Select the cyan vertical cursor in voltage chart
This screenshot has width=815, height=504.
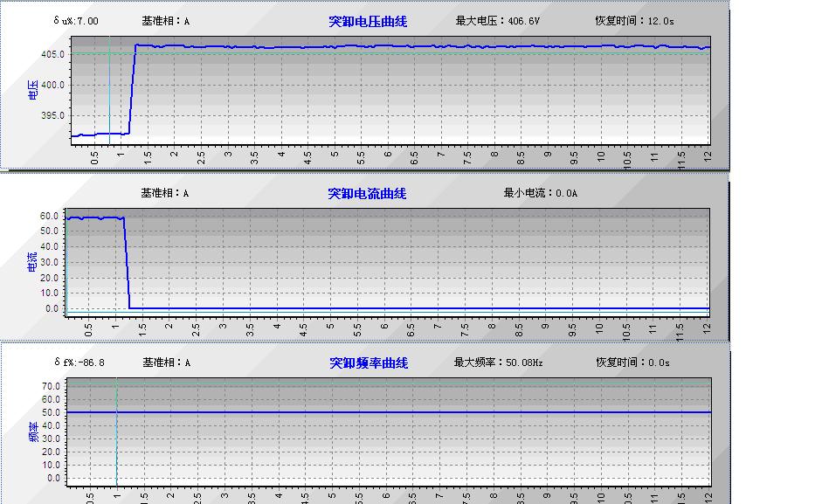[x=109, y=87]
